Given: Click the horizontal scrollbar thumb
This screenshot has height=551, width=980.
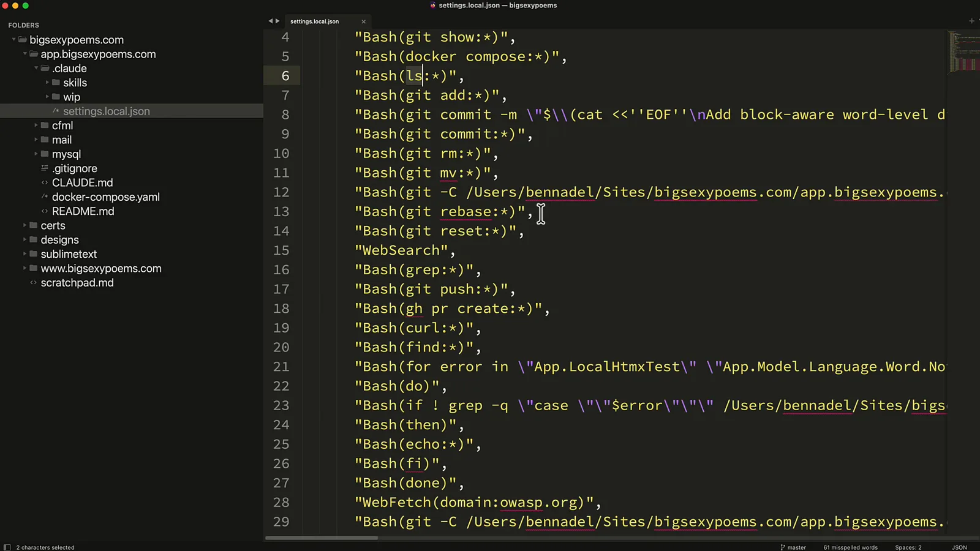Looking at the screenshot, I should pos(322,538).
